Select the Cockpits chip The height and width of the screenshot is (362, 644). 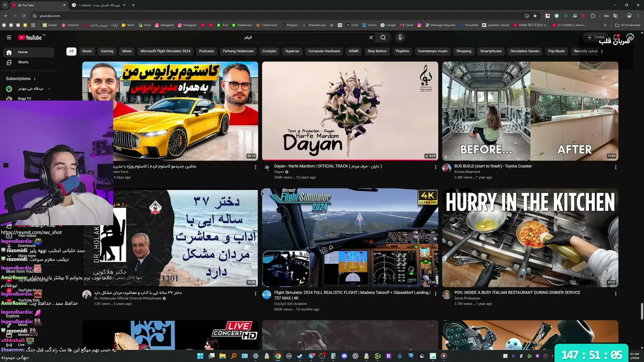coord(269,51)
